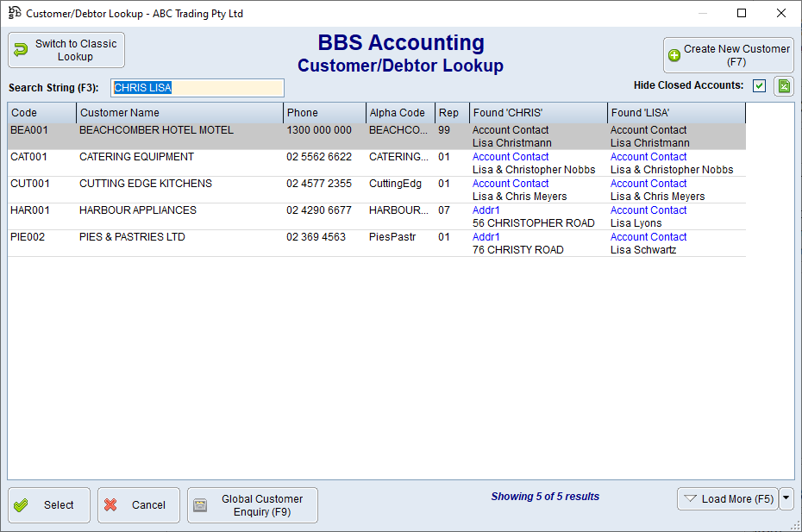802x532 pixels.
Task: Click the red X Cancel icon
Action: 110,505
